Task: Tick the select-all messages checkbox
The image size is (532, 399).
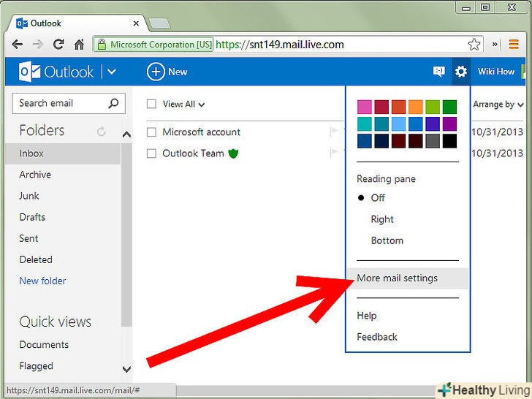Action: 151,104
